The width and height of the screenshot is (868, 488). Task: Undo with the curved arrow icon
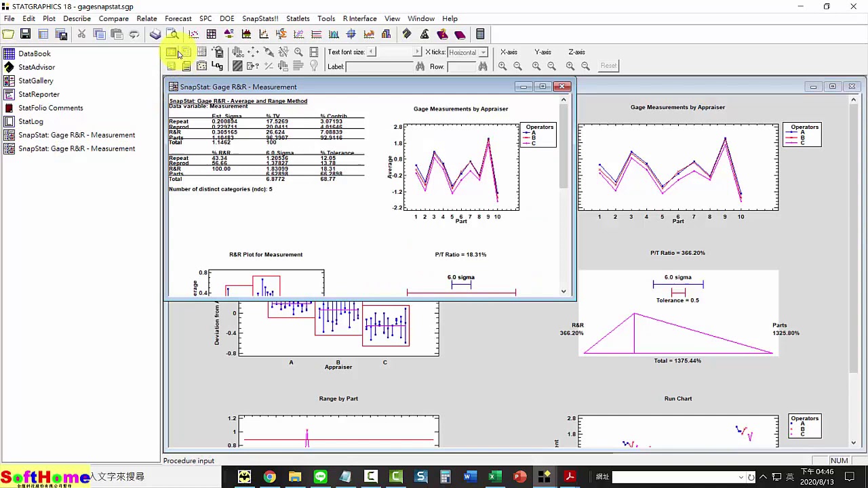134,34
